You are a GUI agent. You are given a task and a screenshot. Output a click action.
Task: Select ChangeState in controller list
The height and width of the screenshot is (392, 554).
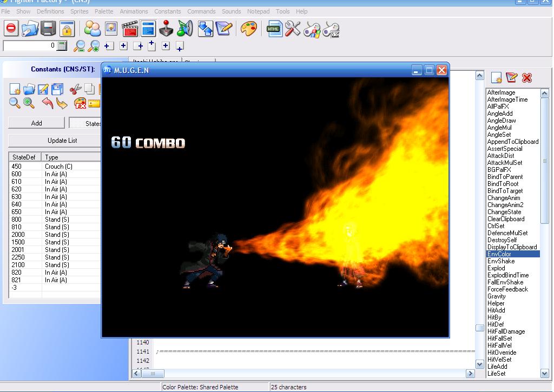point(513,212)
